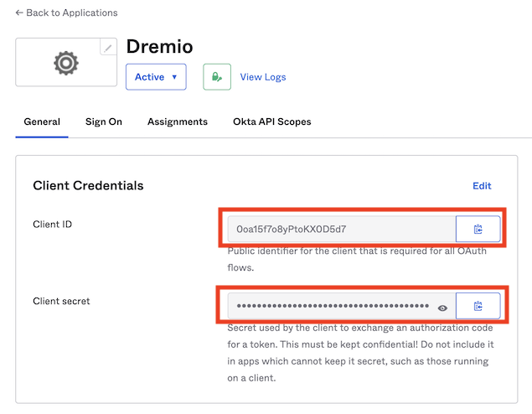
Task: Open the Sign On tab
Action: coord(104,122)
